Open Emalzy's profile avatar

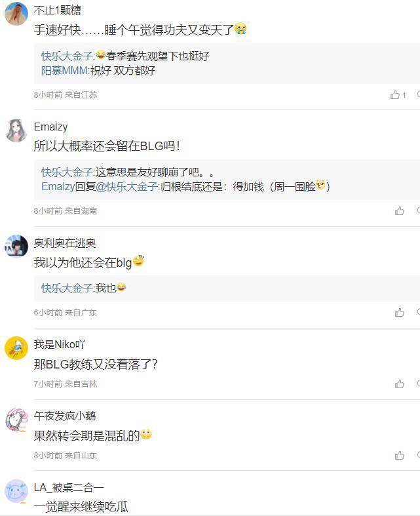click(x=16, y=130)
